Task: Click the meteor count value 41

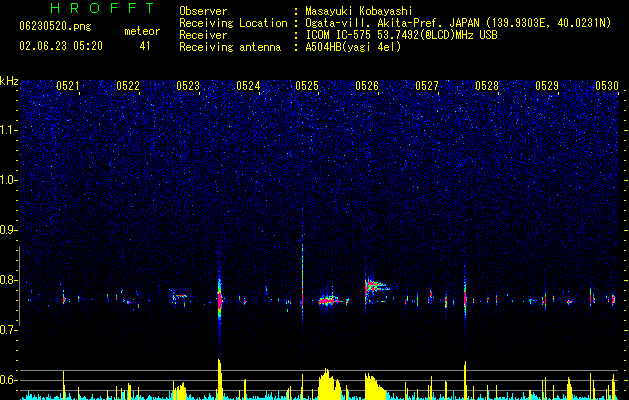Action: (x=145, y=46)
